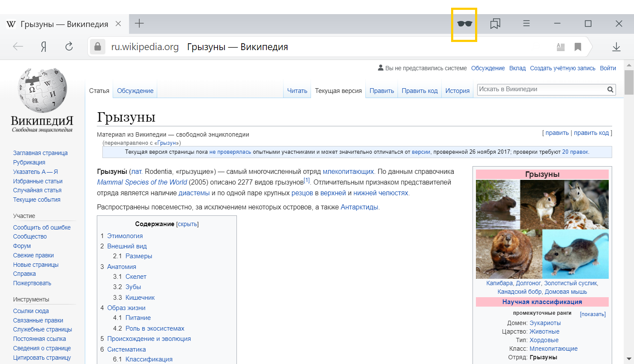
Task: Collapse contents via [скрыть]
Action: click(187, 224)
